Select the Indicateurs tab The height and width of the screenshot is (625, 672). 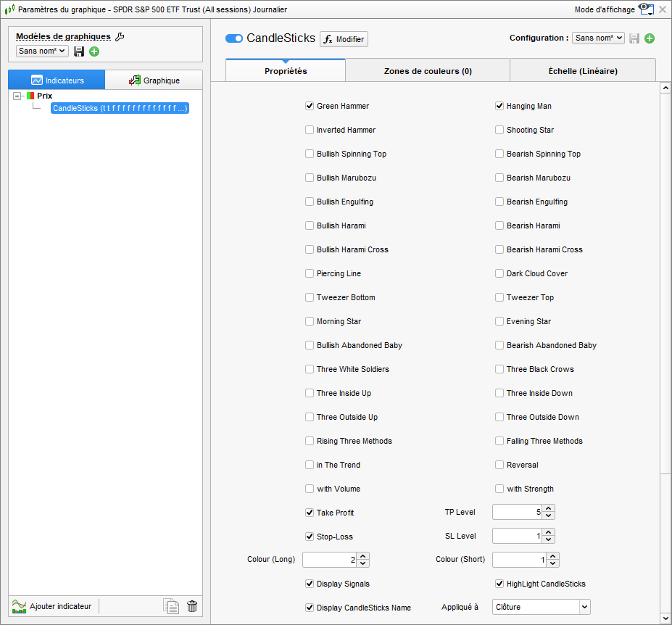(x=57, y=80)
